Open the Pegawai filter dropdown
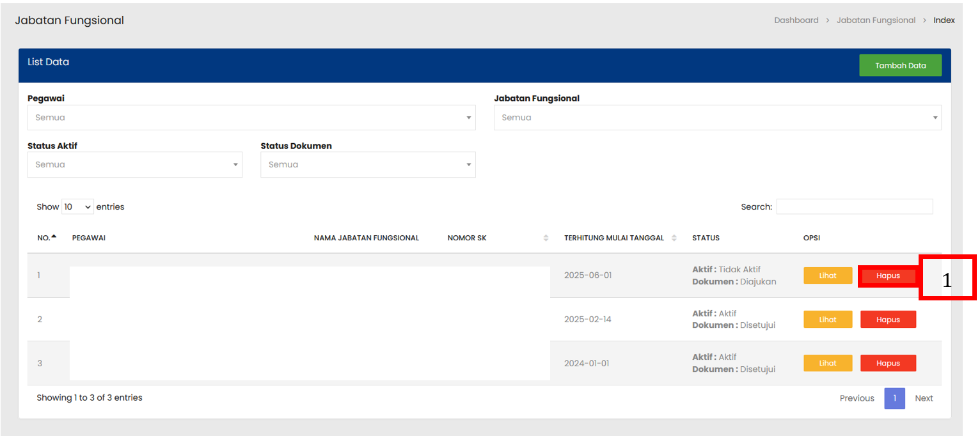The height and width of the screenshot is (441, 980). click(x=251, y=118)
